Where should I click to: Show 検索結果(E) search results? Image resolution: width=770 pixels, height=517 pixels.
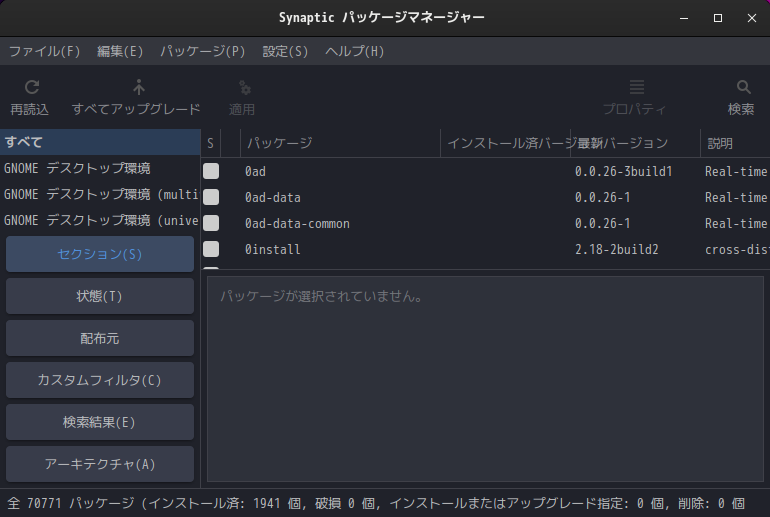pos(100,422)
